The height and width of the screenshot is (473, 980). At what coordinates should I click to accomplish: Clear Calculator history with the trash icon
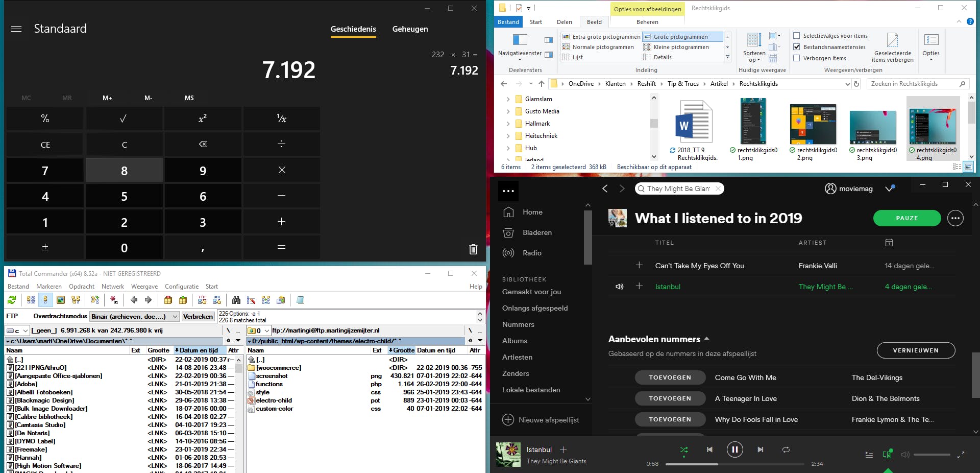pyautogui.click(x=473, y=249)
